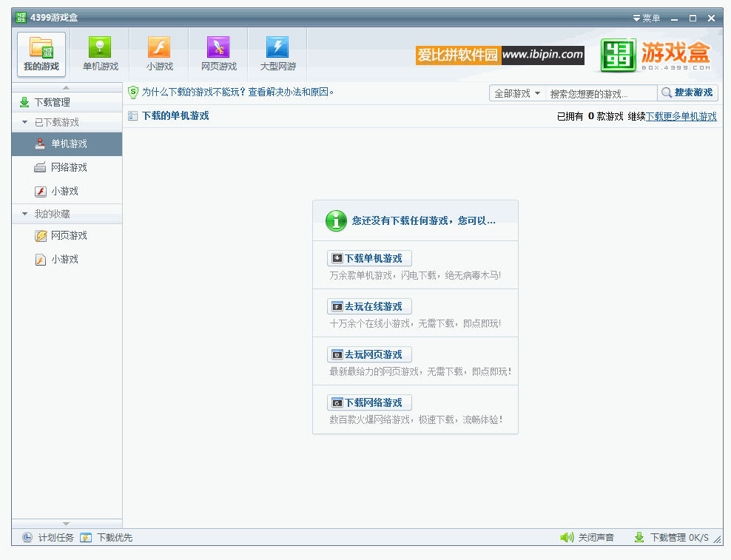Click the 下载单机游戏 button
The image size is (731, 560).
(x=369, y=258)
